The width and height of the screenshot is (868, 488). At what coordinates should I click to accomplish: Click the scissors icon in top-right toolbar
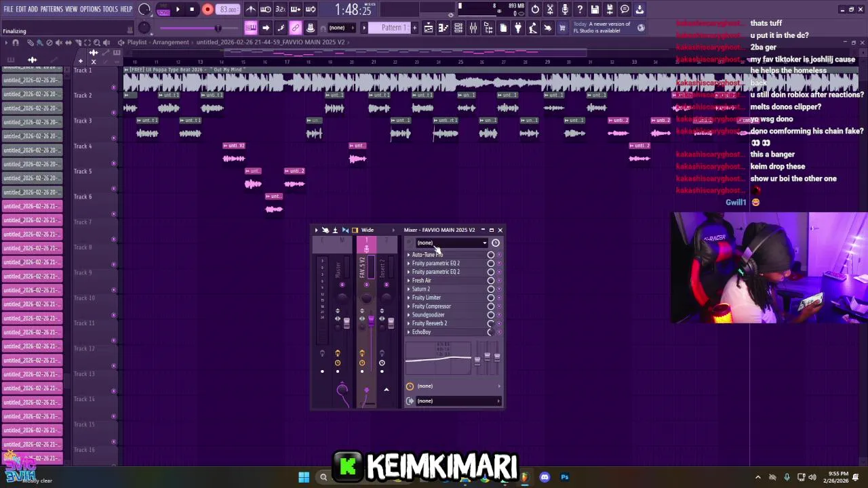click(550, 9)
